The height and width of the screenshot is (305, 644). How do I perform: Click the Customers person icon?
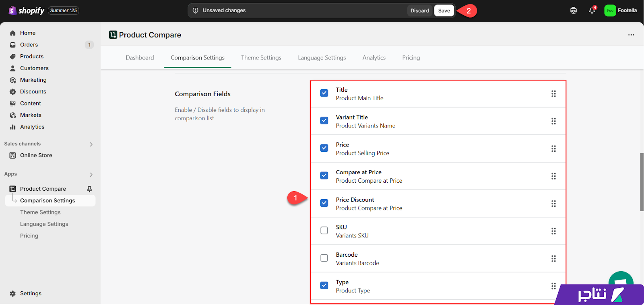point(13,68)
